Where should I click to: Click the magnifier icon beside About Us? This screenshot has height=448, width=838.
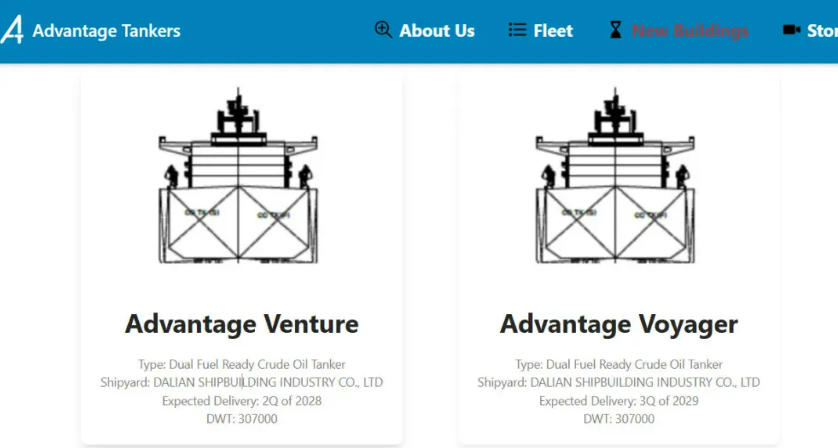pyautogui.click(x=383, y=30)
